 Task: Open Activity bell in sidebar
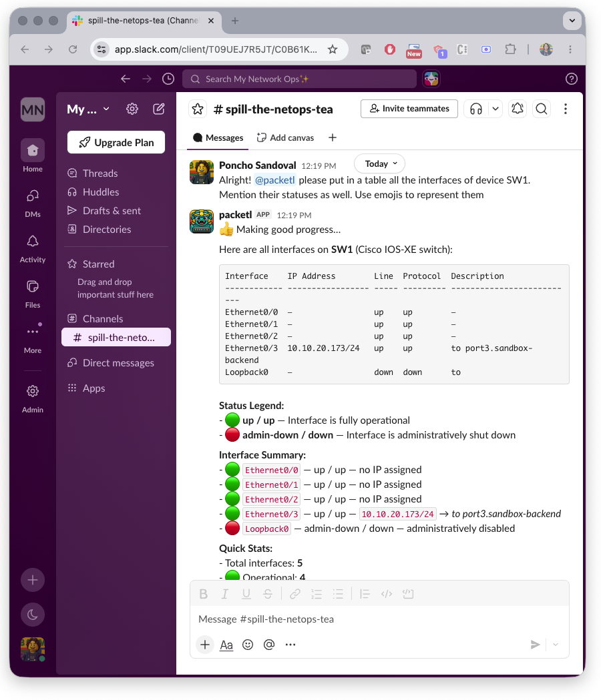pos(33,248)
